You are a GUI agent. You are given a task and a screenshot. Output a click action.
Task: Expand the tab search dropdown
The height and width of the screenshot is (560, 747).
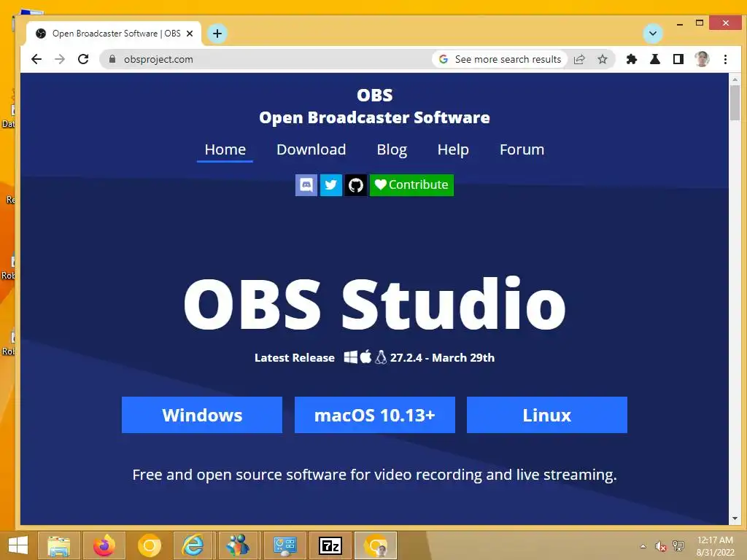tap(653, 34)
